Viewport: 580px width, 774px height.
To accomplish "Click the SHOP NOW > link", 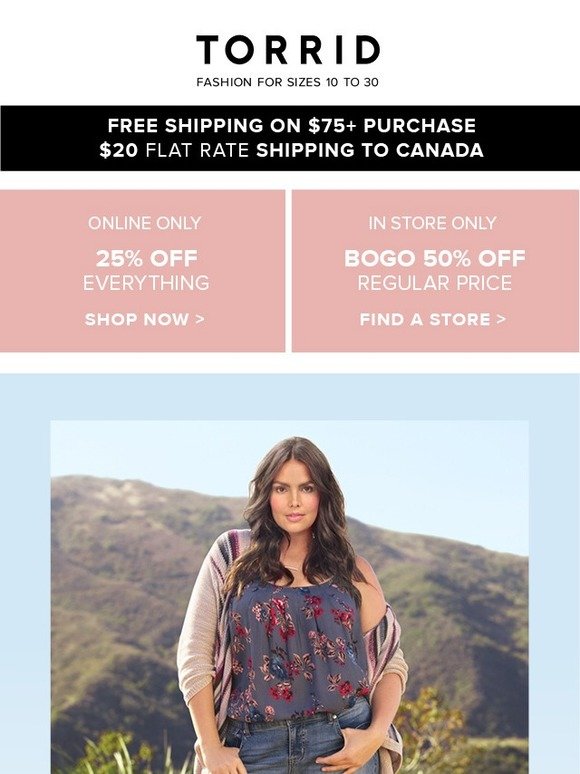I will click(145, 319).
